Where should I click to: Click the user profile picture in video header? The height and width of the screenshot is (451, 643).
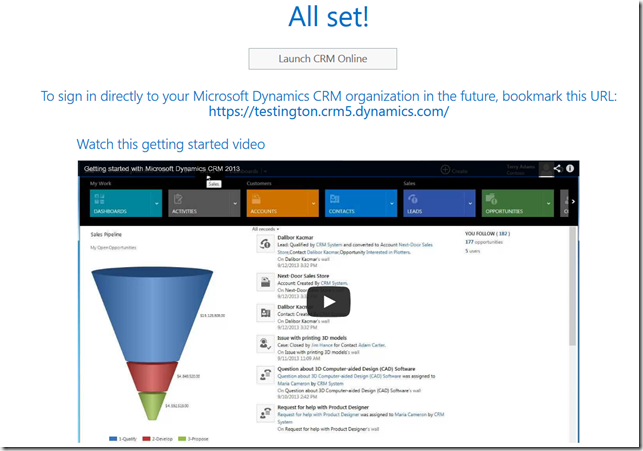(546, 169)
